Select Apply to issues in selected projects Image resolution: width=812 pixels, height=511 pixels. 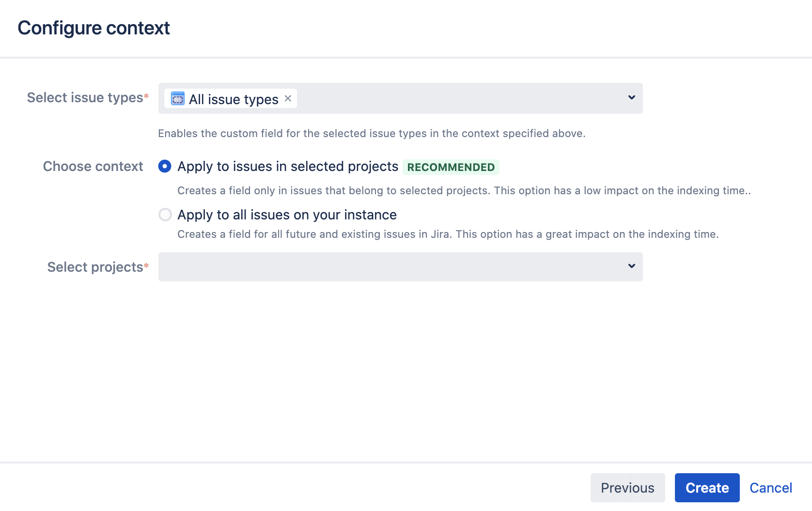[165, 166]
